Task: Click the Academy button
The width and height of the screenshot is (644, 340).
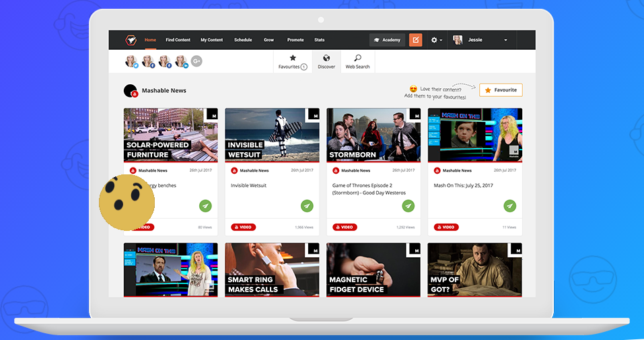Action: click(387, 40)
